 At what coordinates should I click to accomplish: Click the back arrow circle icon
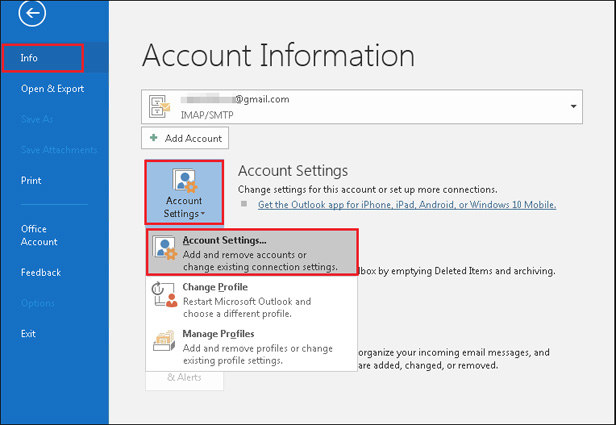coord(32,13)
